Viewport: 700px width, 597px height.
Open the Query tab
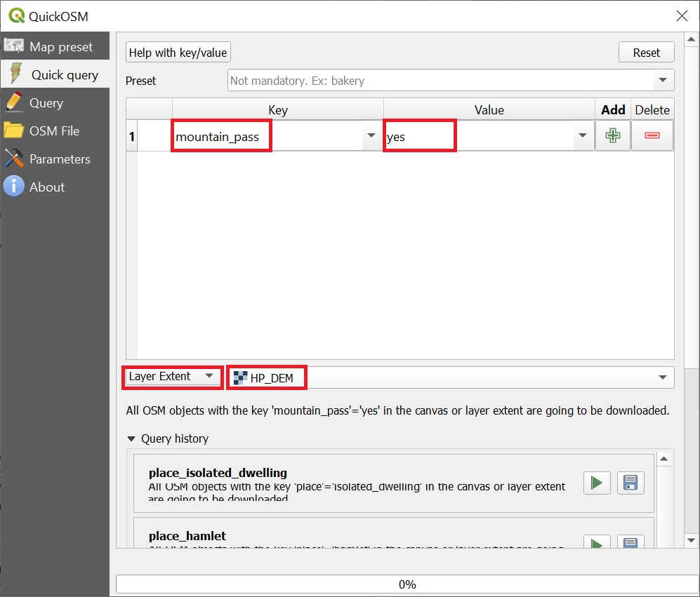(x=55, y=102)
